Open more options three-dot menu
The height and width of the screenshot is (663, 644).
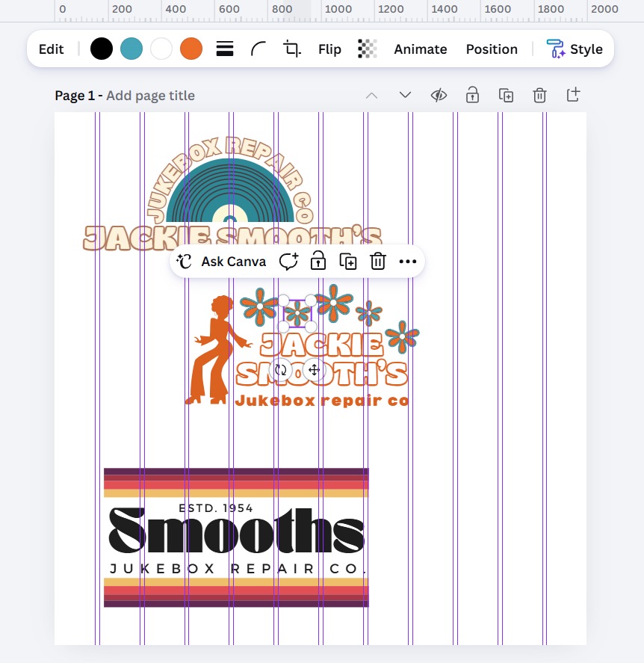(407, 262)
